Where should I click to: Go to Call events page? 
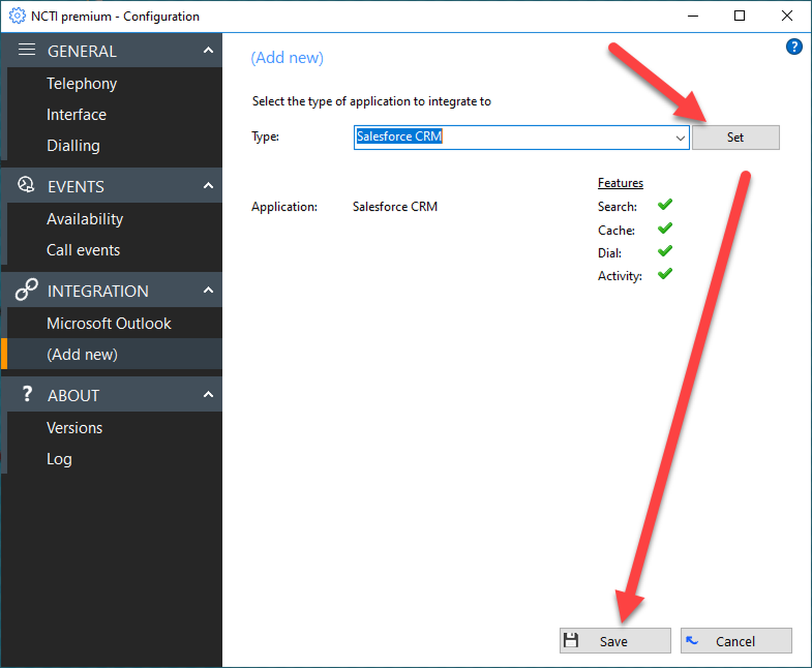(83, 250)
